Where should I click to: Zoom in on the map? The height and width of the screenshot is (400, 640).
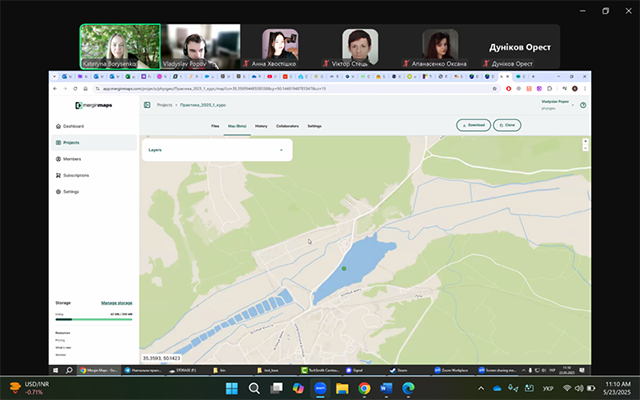(585, 141)
